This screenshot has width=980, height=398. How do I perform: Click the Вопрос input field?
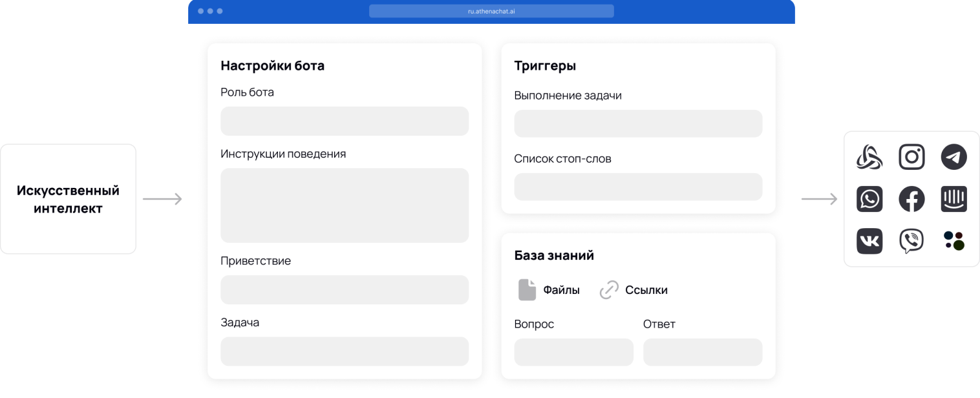(573, 352)
